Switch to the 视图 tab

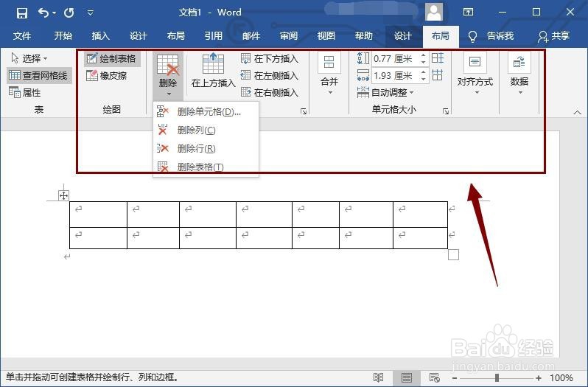tap(326, 36)
